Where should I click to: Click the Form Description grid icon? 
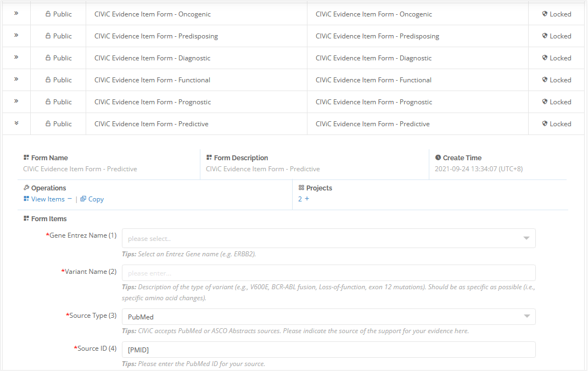click(x=209, y=158)
